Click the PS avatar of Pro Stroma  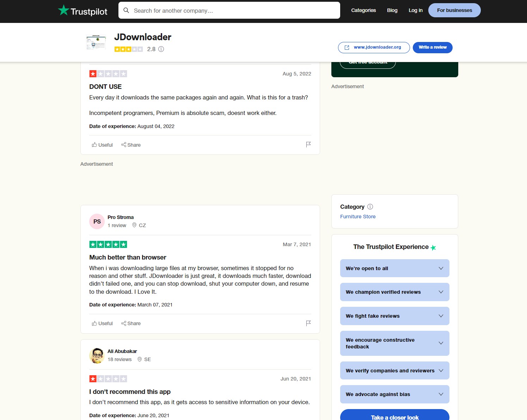97,221
